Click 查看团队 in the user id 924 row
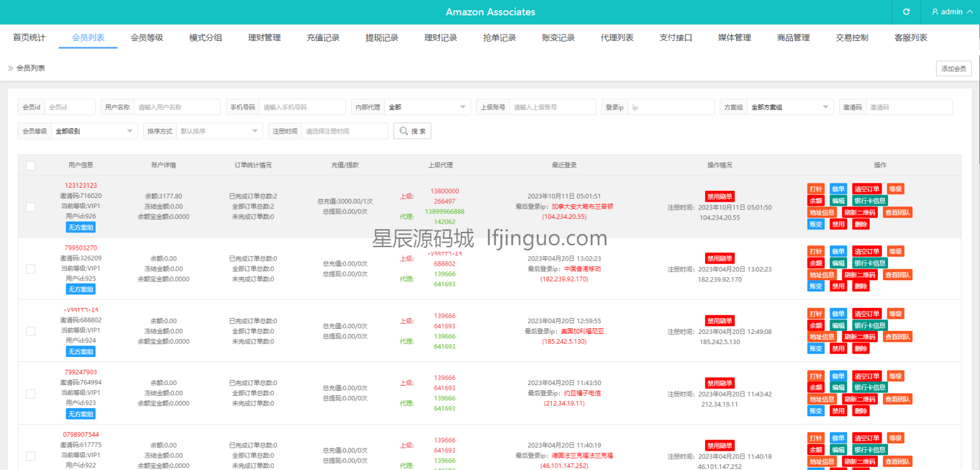The height and width of the screenshot is (470, 980). (x=898, y=337)
